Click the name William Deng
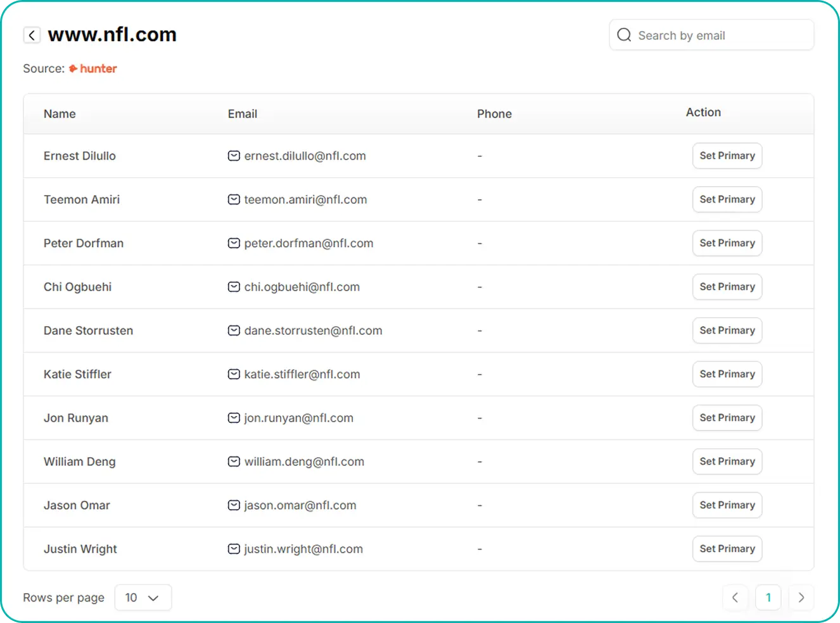This screenshot has width=840, height=623. [80, 462]
